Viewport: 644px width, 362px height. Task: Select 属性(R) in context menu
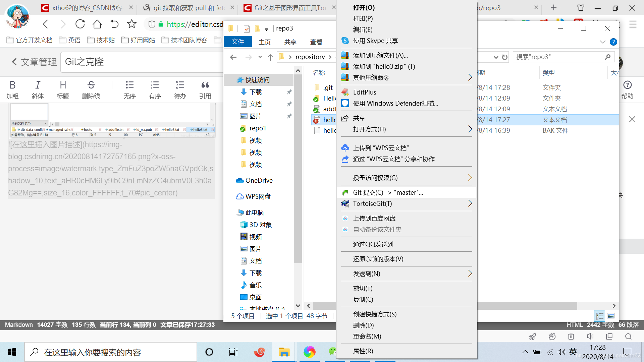(407, 351)
